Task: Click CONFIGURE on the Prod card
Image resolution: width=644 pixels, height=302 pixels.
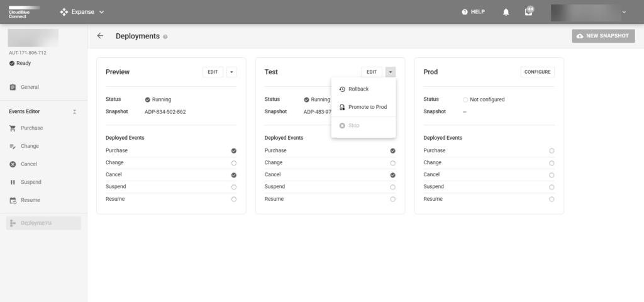Action: click(x=538, y=72)
